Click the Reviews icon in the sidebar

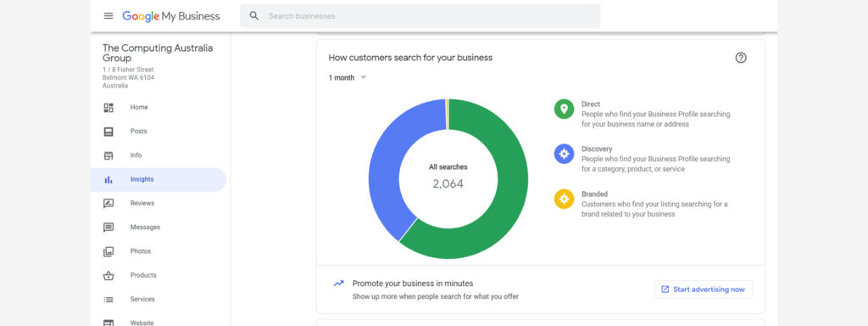tap(108, 204)
